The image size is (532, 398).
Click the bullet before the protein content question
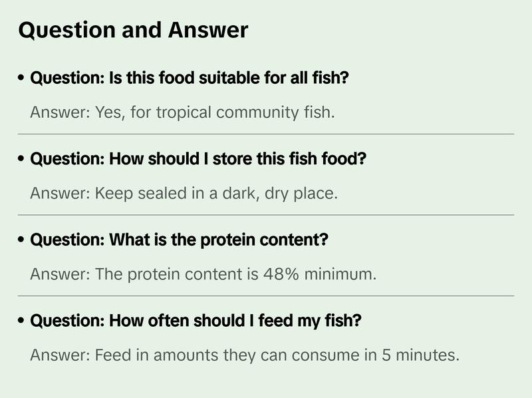pos(23,241)
